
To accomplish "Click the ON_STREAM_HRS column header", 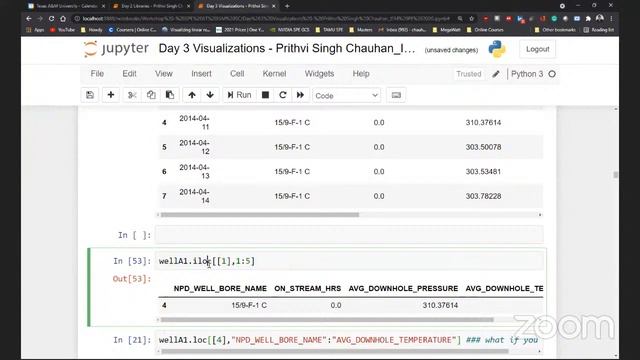I will 307,289.
